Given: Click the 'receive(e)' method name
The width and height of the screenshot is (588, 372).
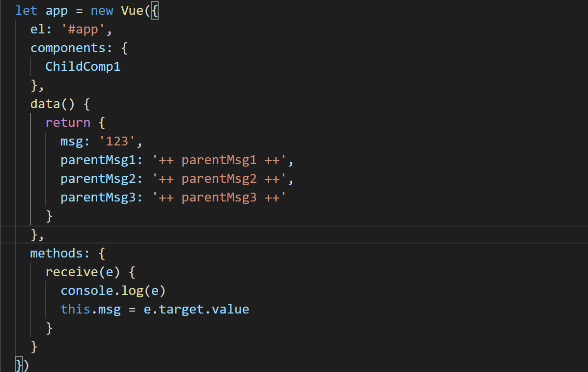Looking at the screenshot, I should click(83, 272).
